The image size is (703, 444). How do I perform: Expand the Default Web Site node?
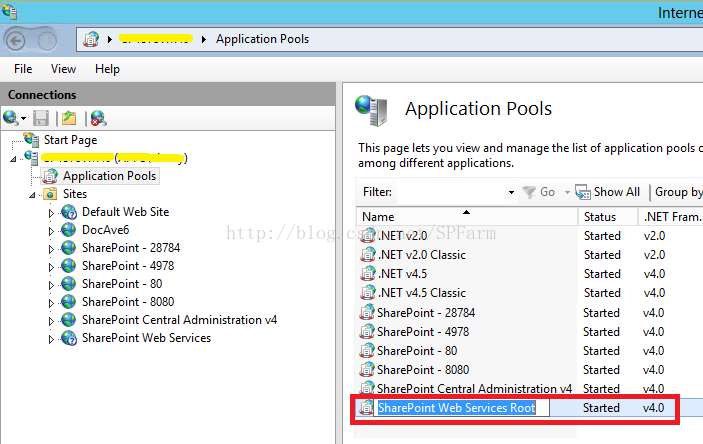pos(51,213)
